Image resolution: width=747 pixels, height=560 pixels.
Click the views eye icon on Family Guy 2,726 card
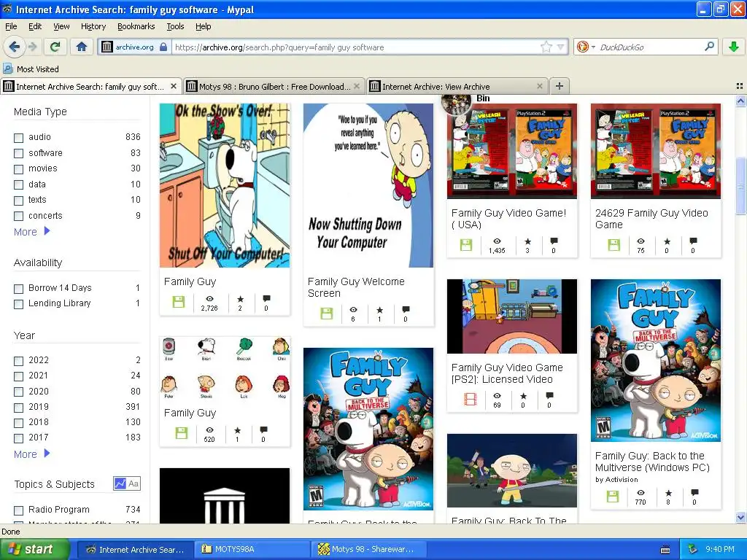pyautogui.click(x=209, y=298)
